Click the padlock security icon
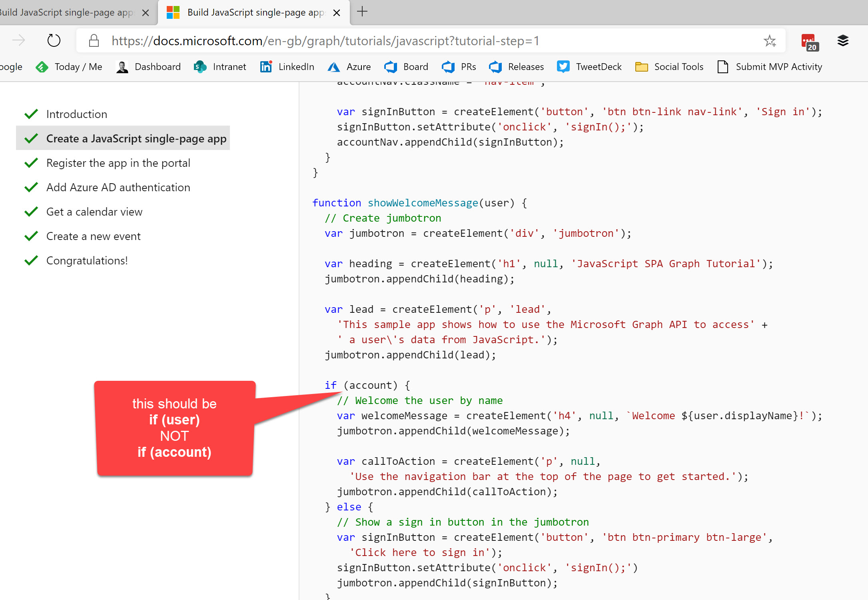 coord(94,40)
